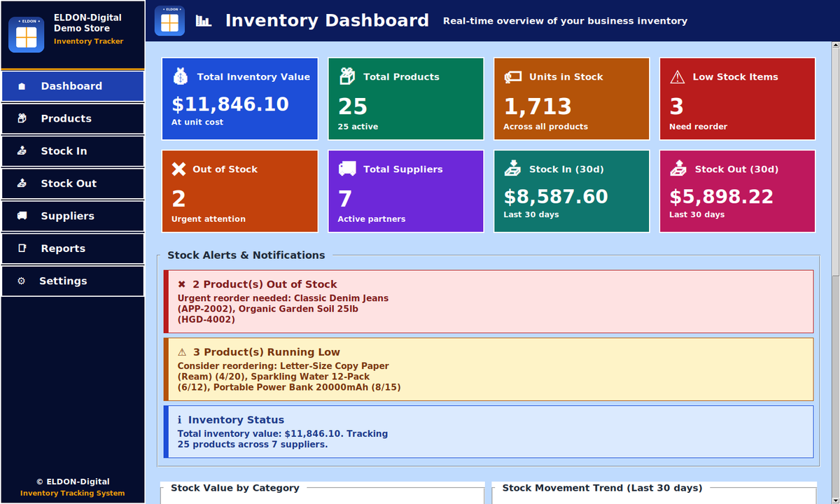Viewport: 840px width, 504px height.
Task: Click the ELDON logo in the sidebar
Action: 26,34
